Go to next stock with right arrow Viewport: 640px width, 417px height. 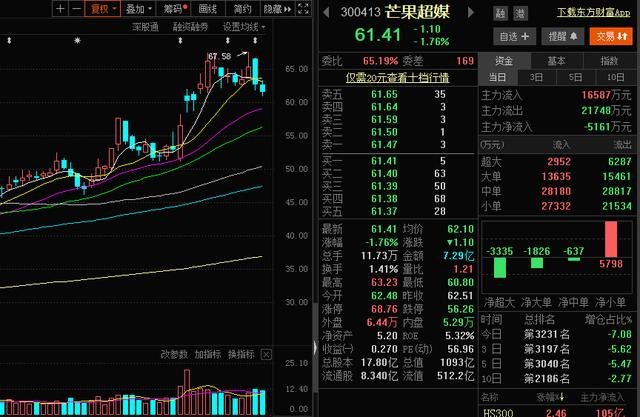click(470, 12)
